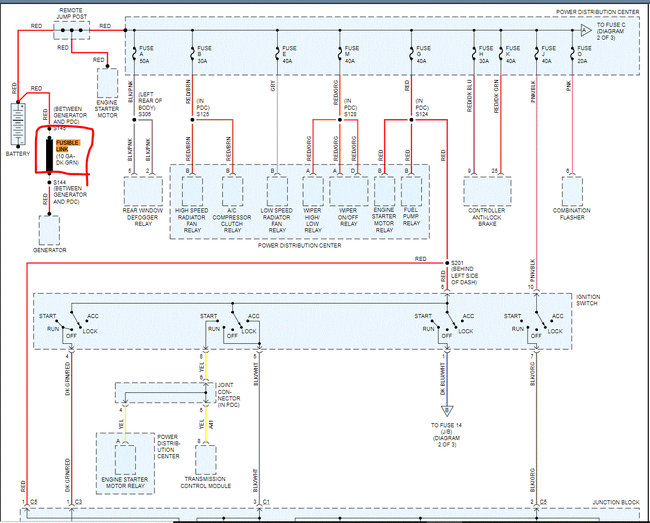The image size is (650, 523).
Task: Click the FUSE J 40A label
Action: (548, 54)
